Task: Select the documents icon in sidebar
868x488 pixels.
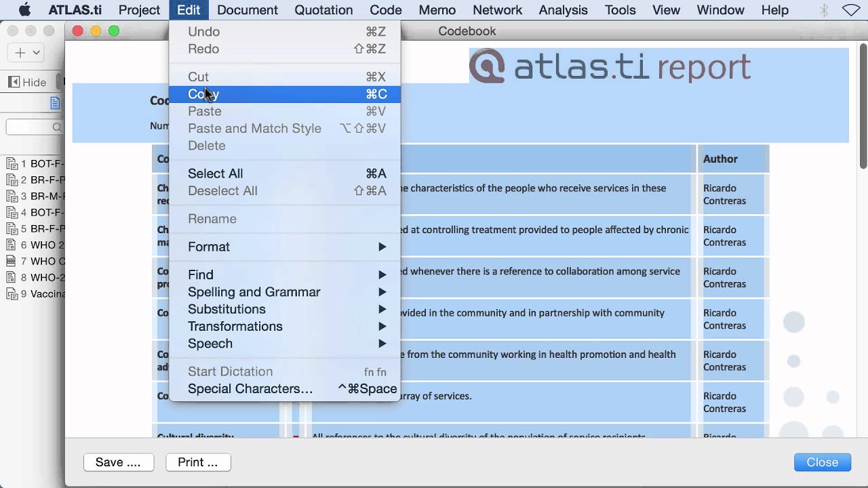Action: pos(56,103)
